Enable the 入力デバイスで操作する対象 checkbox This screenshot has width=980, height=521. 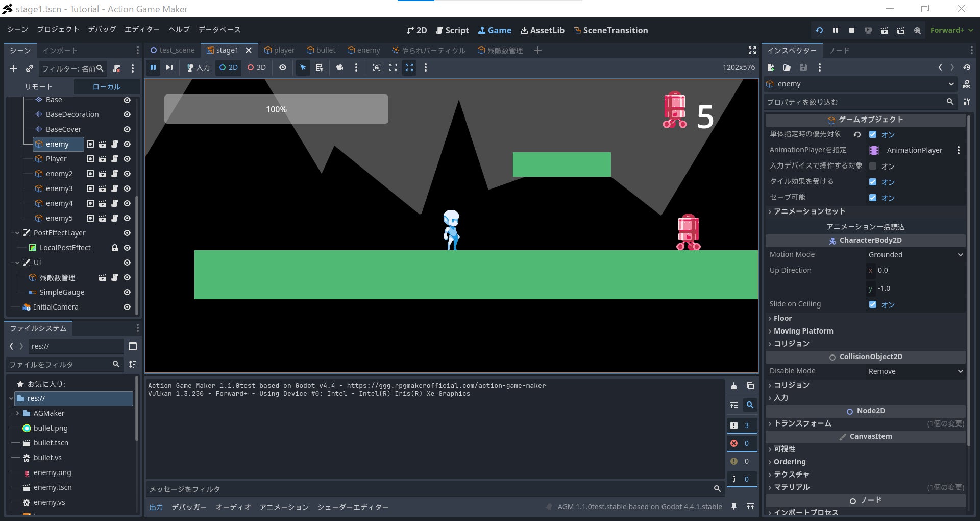pos(873,166)
